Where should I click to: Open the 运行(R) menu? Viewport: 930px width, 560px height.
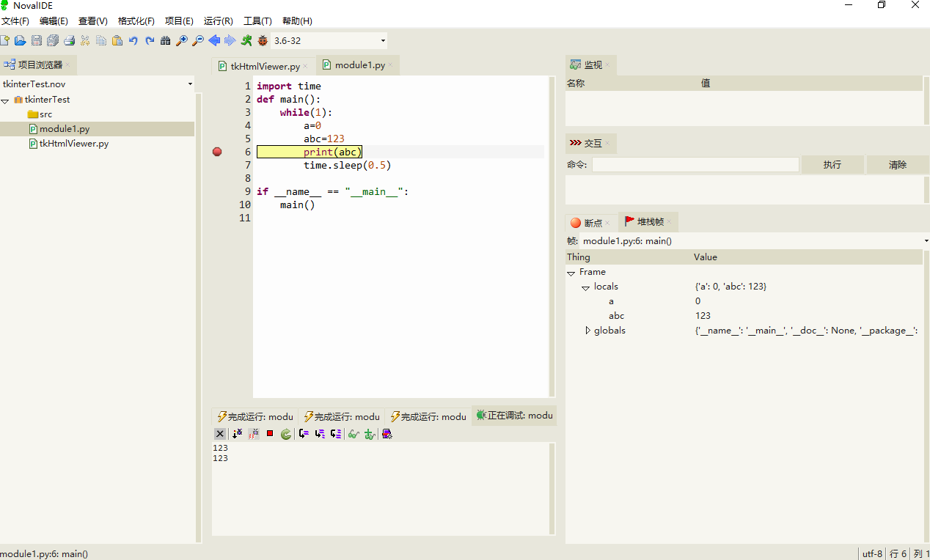click(x=219, y=21)
